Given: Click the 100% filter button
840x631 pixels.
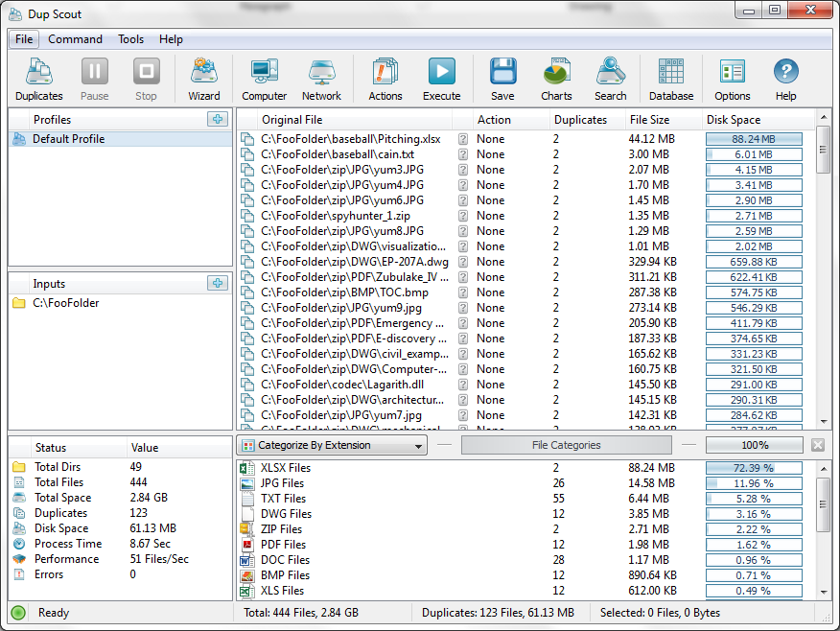Looking at the screenshot, I should pos(755,445).
